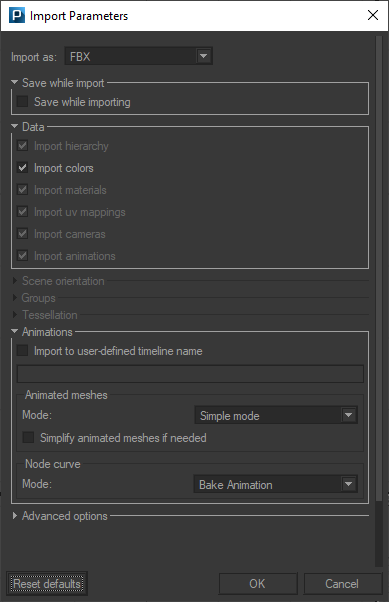Click the Animated meshes group label
This screenshot has height=602, width=389.
66,395
